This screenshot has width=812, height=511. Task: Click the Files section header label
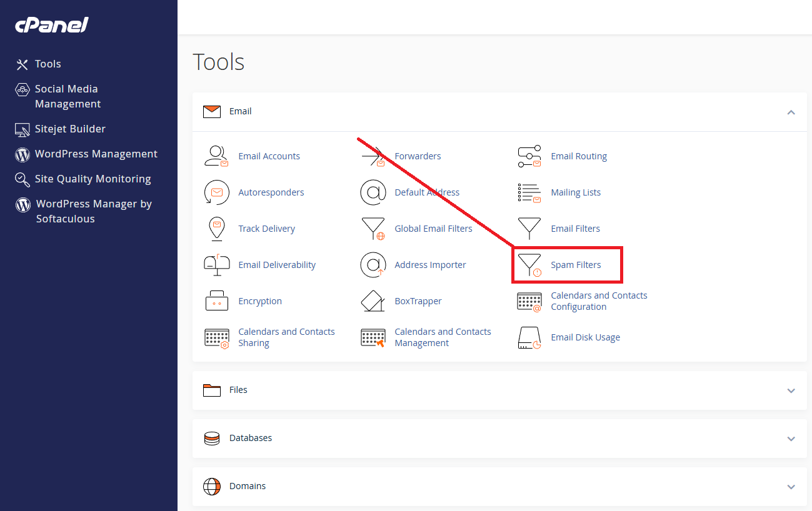(238, 390)
